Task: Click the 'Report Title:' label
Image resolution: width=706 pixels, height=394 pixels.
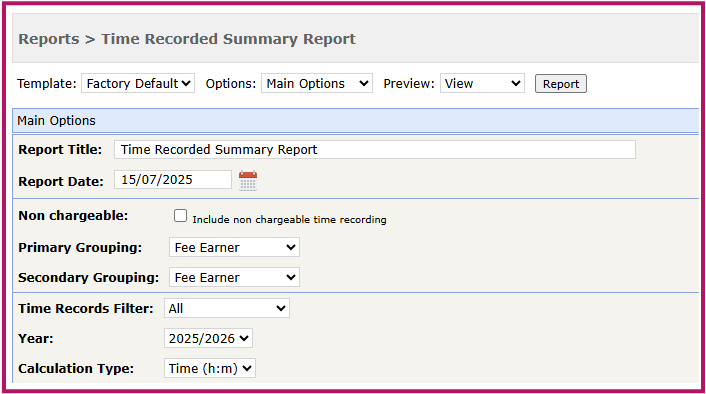Action: tap(60, 149)
